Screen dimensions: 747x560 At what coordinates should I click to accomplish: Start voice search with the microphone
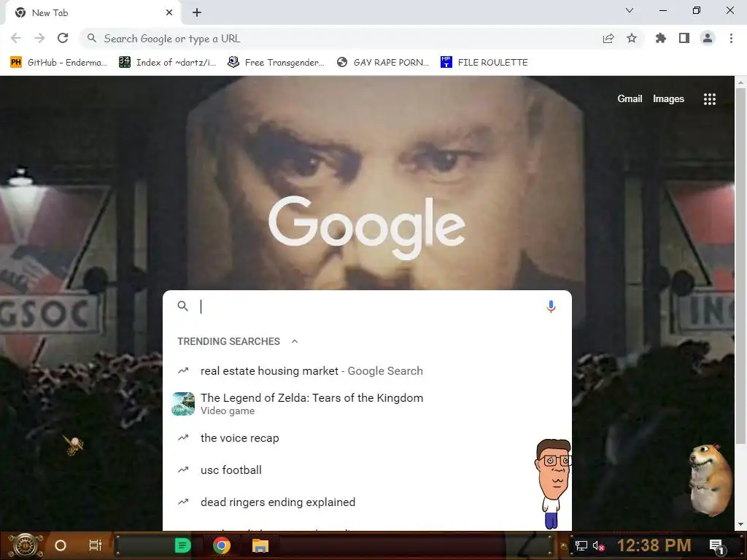tap(551, 306)
